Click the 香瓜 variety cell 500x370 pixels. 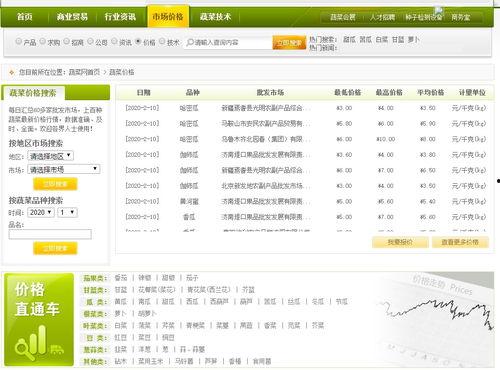pyautogui.click(x=189, y=217)
